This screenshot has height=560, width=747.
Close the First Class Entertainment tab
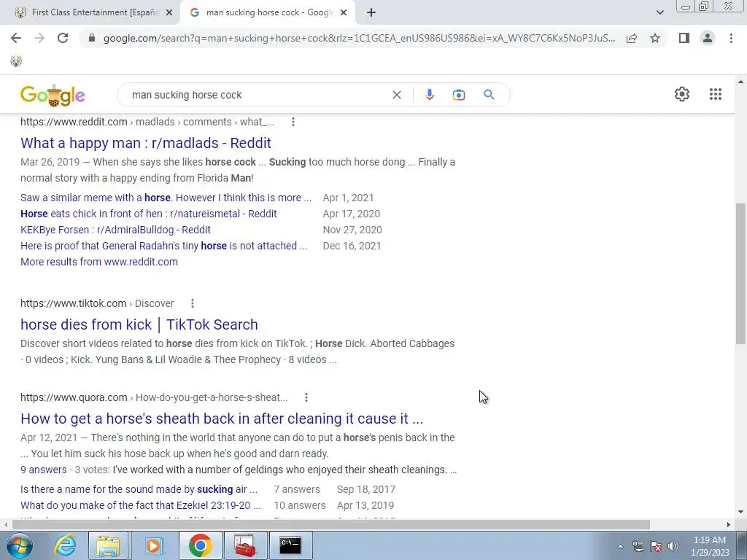coord(169,13)
